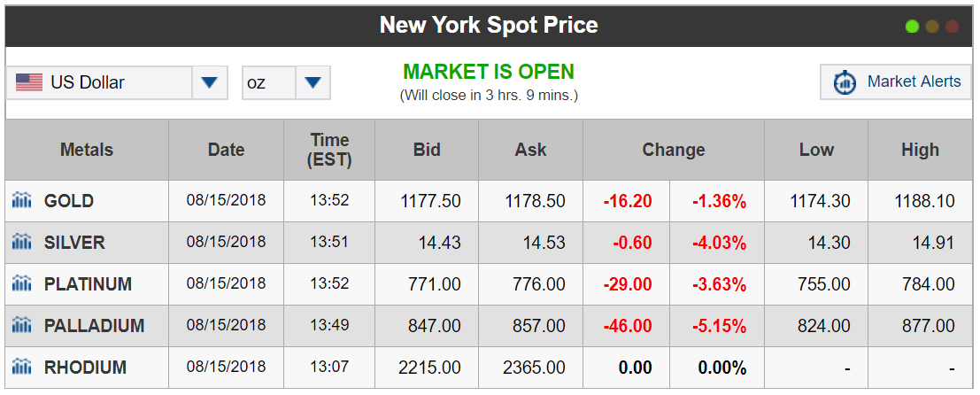Open the PALLADIUM metal link
980x395 pixels.
(95, 326)
